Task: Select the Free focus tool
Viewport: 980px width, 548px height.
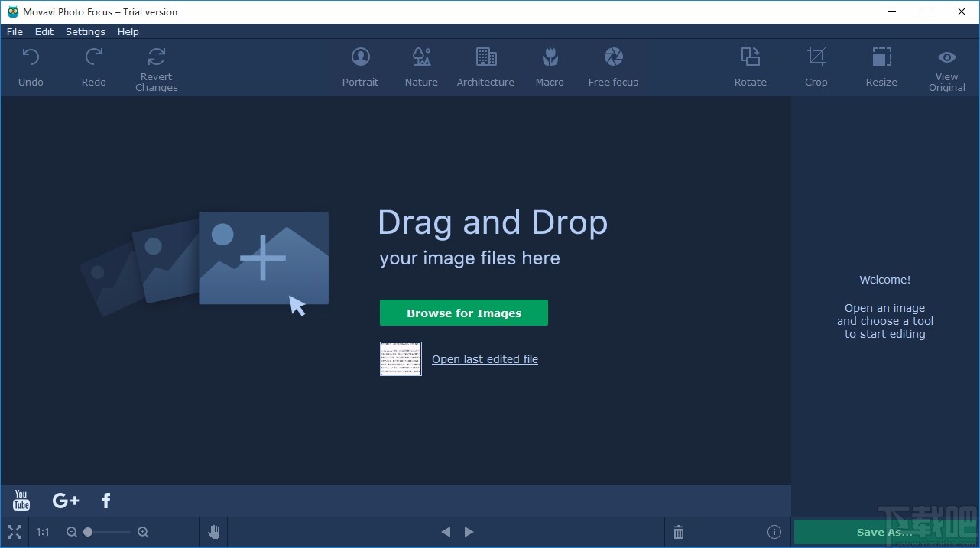Action: (613, 57)
